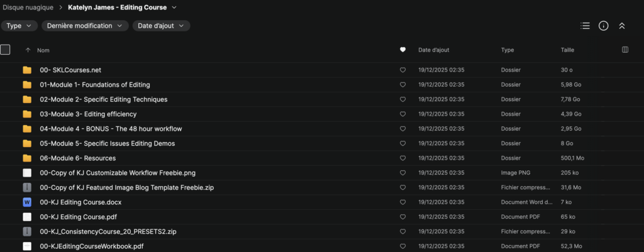Screen dimensions: 644x252
Task: Sort by the Taille column header
Action: 567,50
